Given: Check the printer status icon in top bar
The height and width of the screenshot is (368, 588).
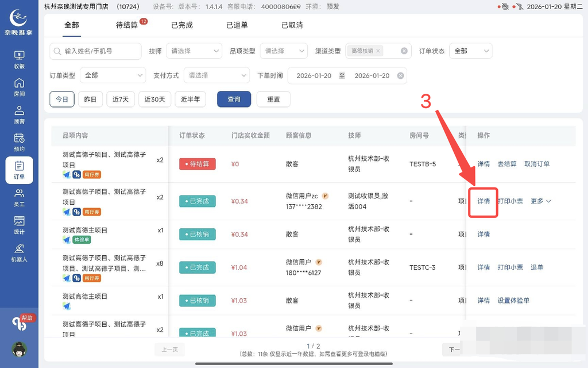Looking at the screenshot, I should coord(505,7).
